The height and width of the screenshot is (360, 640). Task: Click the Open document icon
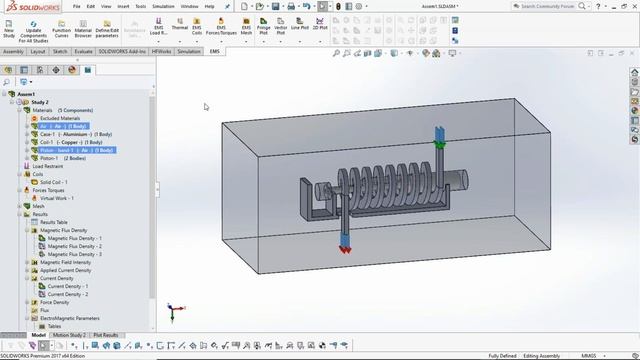(260, 6)
